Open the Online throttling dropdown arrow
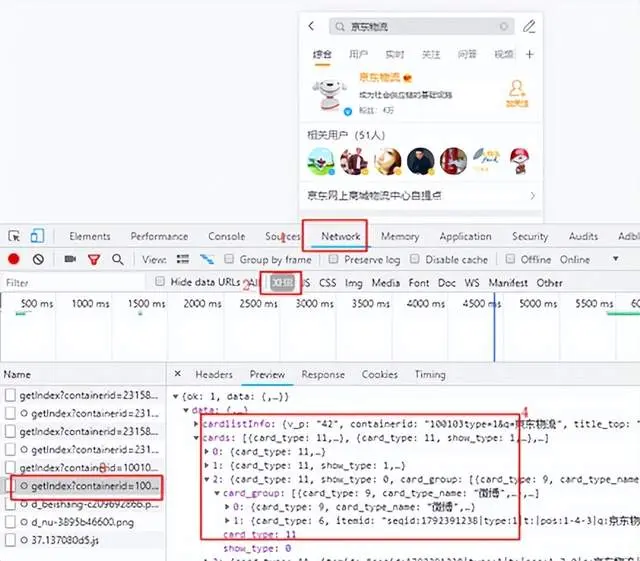 click(616, 259)
